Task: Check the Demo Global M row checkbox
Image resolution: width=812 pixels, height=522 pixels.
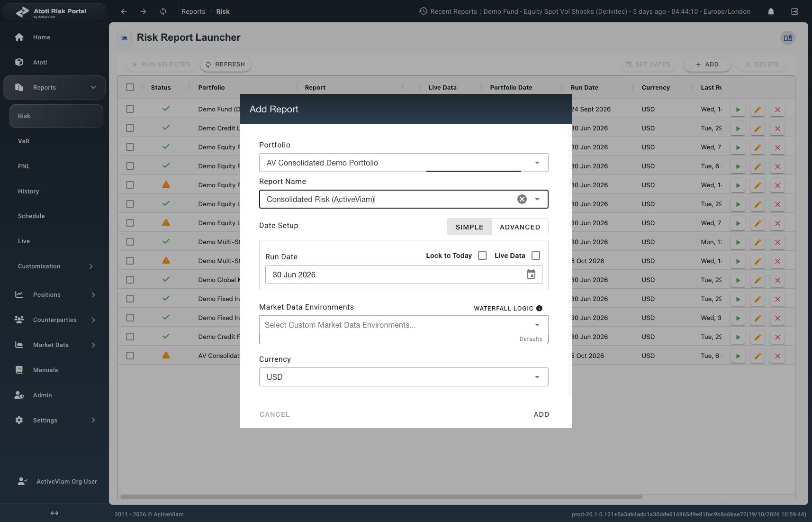Action: 130,280
